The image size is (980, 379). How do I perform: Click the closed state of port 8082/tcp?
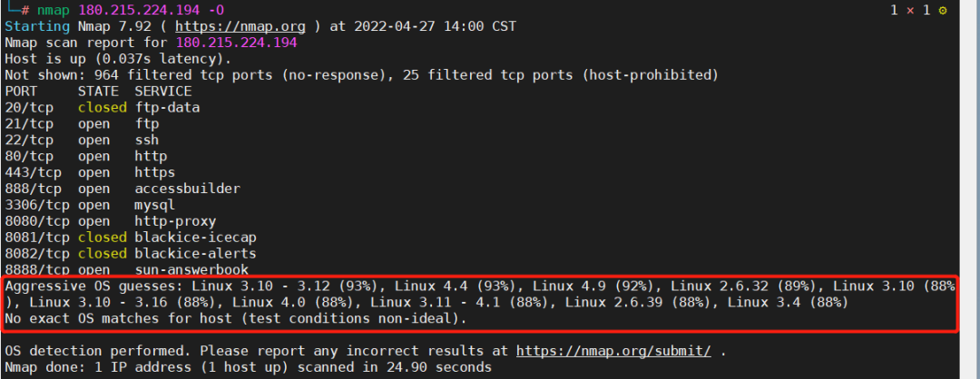click(103, 254)
